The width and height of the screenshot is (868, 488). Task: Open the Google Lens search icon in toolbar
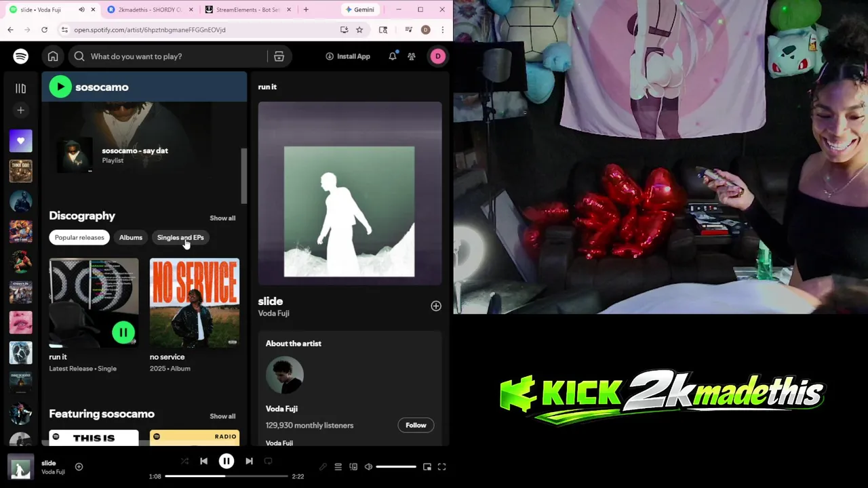pos(383,30)
